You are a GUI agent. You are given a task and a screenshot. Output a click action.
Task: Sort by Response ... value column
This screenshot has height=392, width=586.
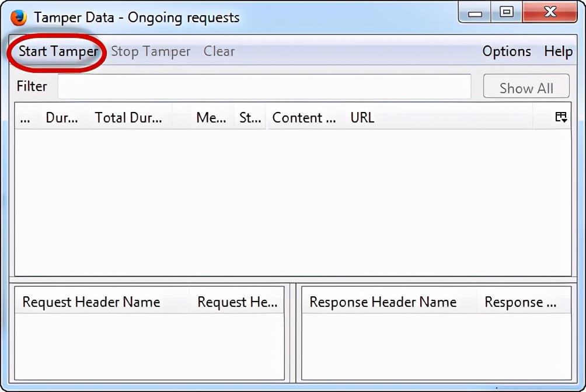pyautogui.click(x=524, y=302)
